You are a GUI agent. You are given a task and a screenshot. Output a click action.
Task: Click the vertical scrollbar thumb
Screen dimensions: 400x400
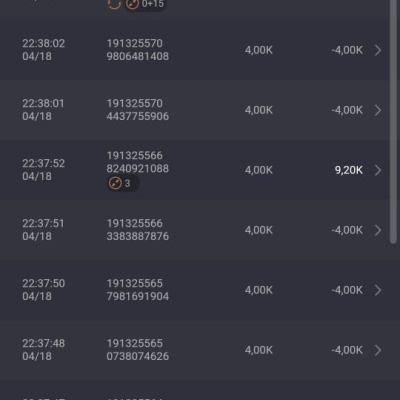(393, 122)
